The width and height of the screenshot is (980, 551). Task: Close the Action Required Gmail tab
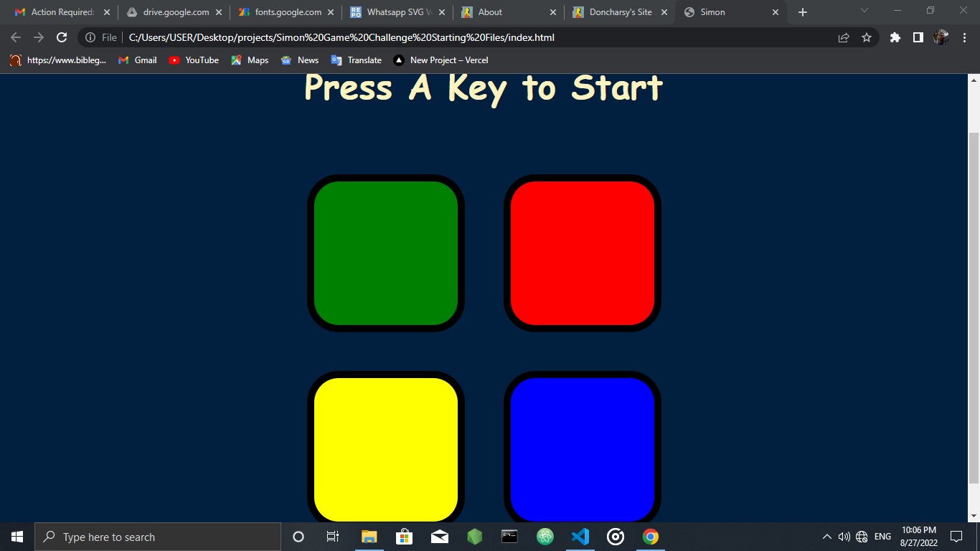107,12
